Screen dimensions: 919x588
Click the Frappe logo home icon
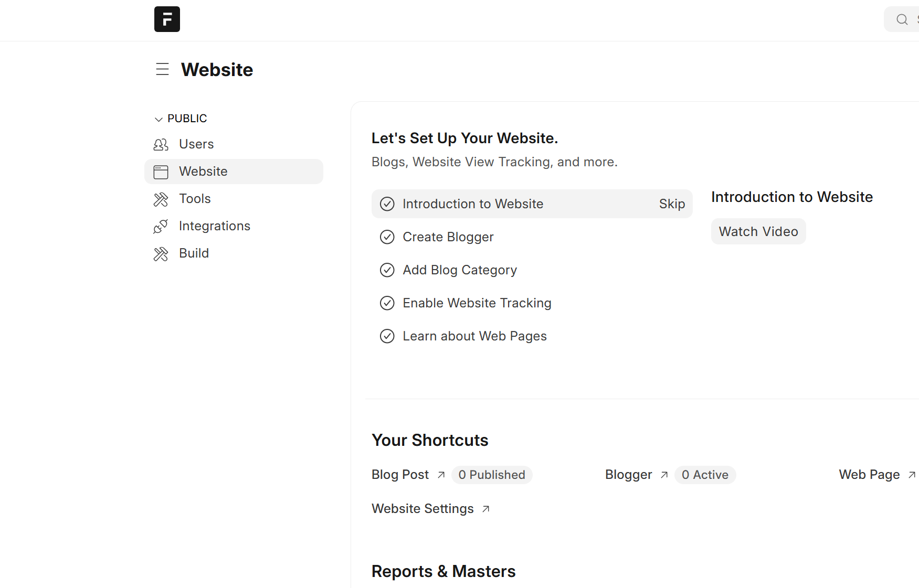pyautogui.click(x=167, y=19)
